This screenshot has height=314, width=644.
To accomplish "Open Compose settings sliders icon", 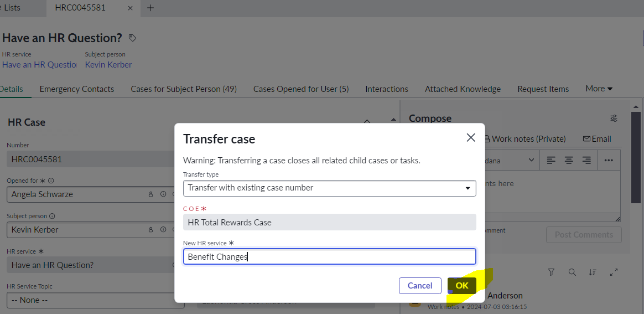I will (x=614, y=119).
